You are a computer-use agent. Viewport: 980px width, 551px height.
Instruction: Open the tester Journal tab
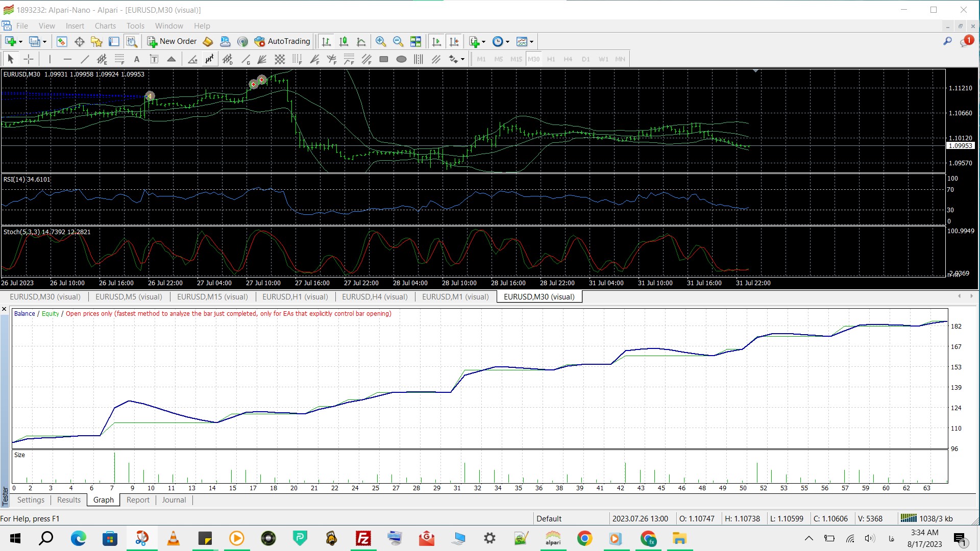(x=174, y=500)
